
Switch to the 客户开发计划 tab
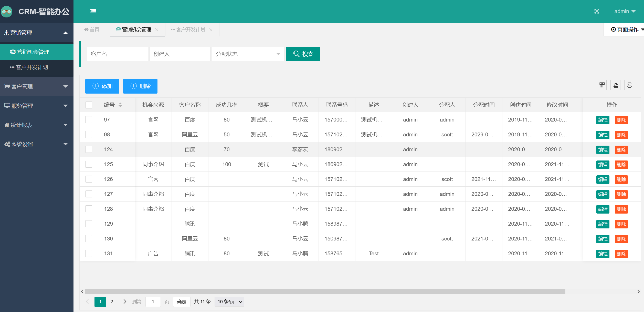190,30
